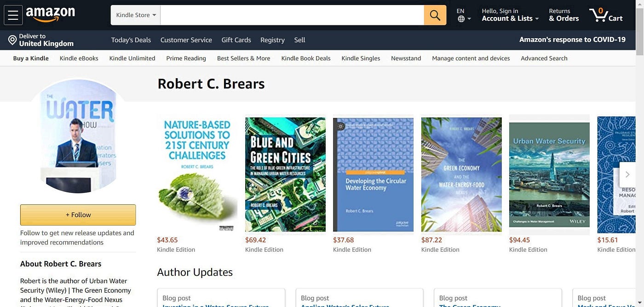Click the + Follow button
644x307 pixels.
78,215
